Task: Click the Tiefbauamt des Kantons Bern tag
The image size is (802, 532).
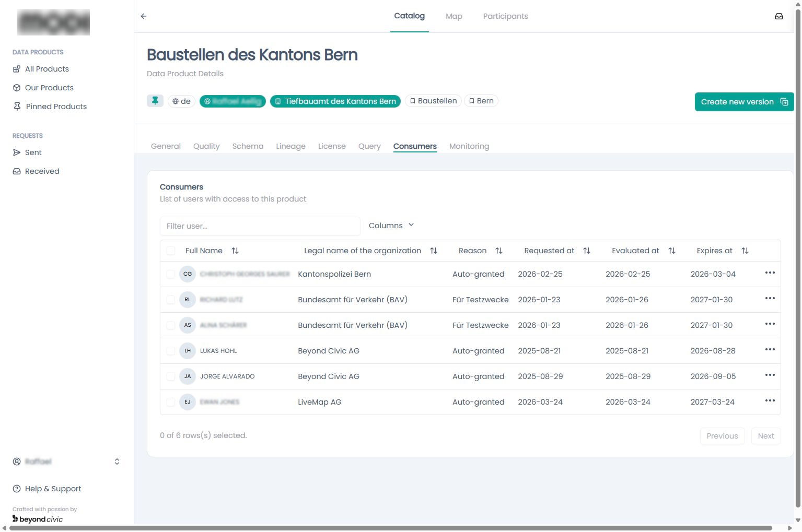Action: pyautogui.click(x=335, y=101)
